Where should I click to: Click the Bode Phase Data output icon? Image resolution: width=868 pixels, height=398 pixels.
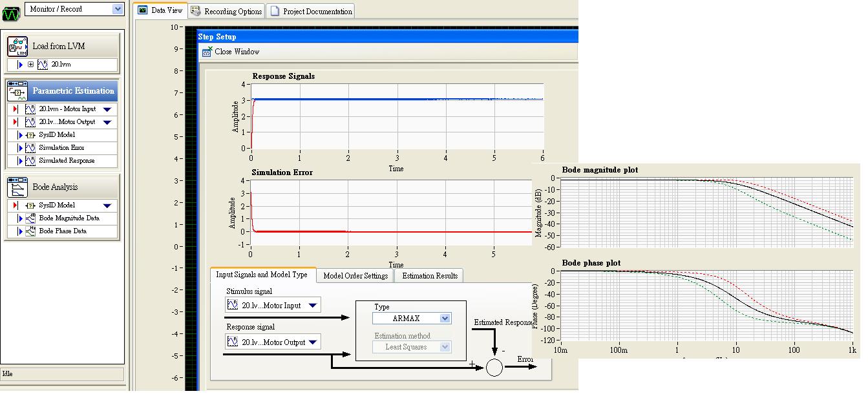coord(30,231)
